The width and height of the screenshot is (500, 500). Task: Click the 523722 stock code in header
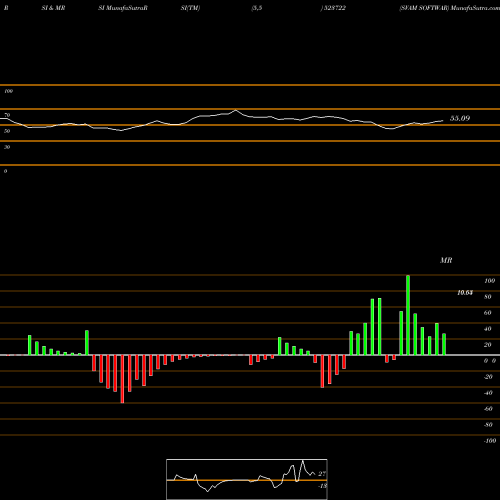click(x=334, y=8)
